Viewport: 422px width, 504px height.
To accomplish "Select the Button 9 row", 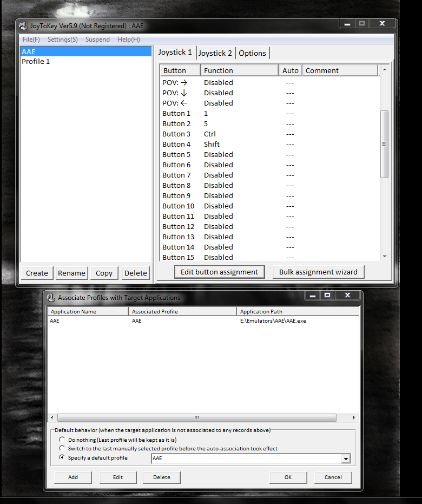I will pos(270,196).
